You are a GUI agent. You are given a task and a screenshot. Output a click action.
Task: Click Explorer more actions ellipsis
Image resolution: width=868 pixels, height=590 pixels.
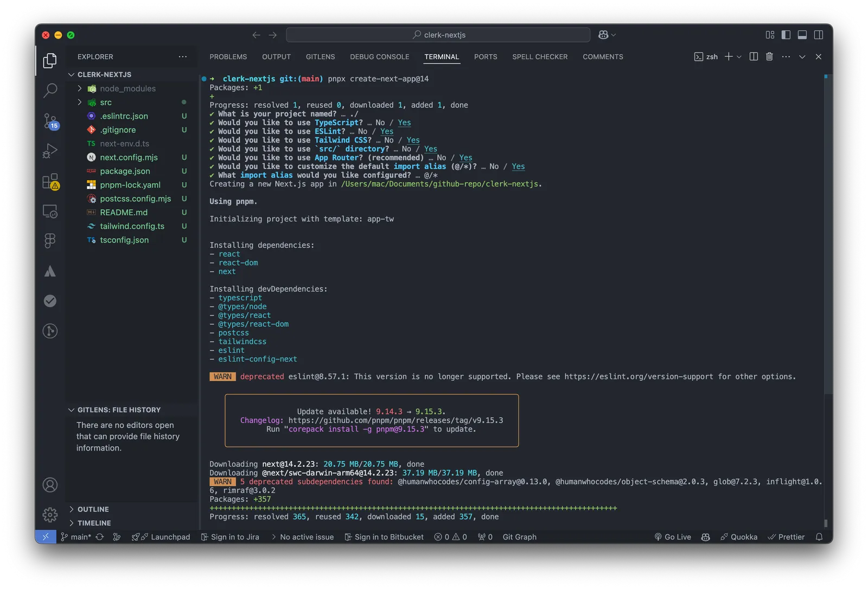pos(183,56)
